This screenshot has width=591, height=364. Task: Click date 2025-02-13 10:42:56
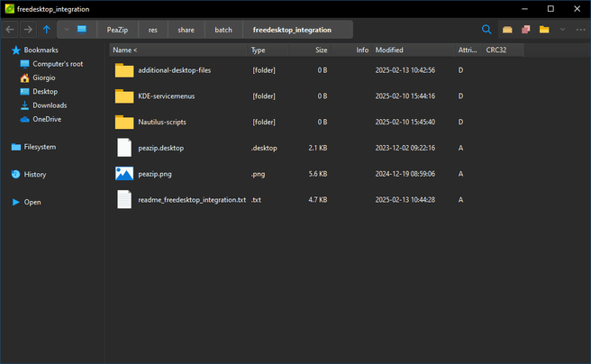coord(405,70)
